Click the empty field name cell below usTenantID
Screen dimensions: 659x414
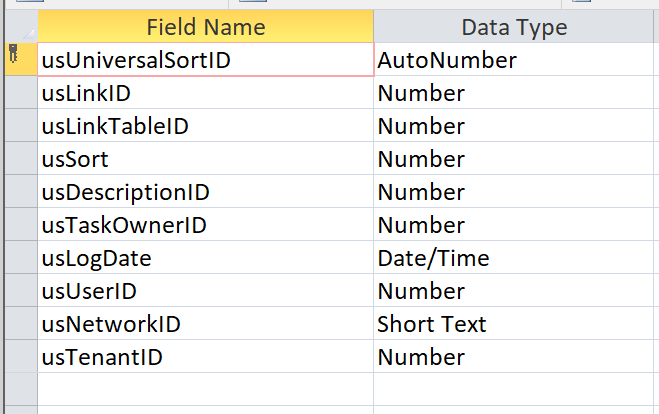(x=206, y=389)
